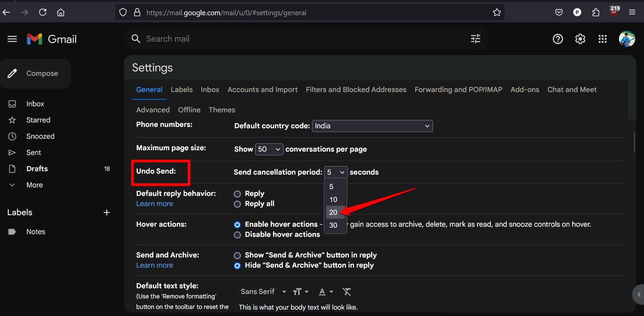Open the Chat and Meet tab
644x316 pixels.
[572, 90]
